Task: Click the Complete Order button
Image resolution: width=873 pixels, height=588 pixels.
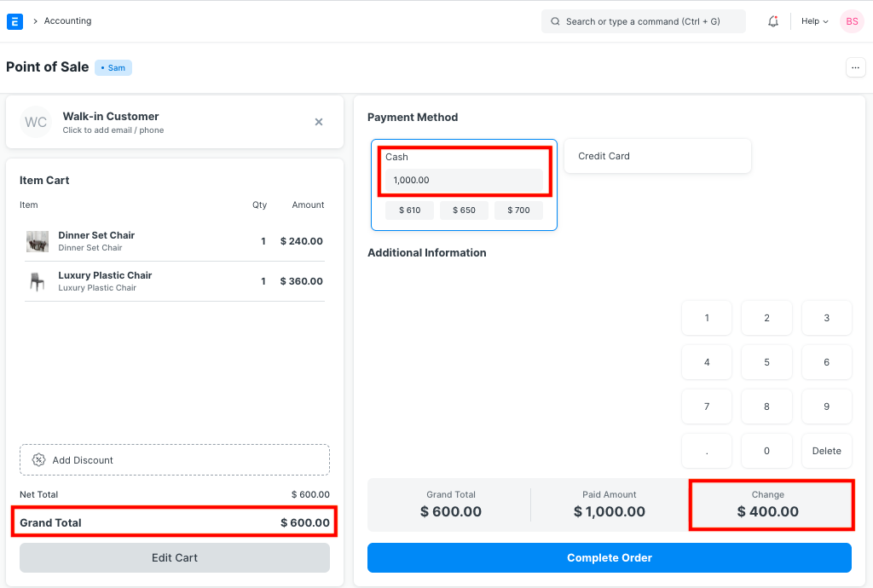Action: pos(609,557)
